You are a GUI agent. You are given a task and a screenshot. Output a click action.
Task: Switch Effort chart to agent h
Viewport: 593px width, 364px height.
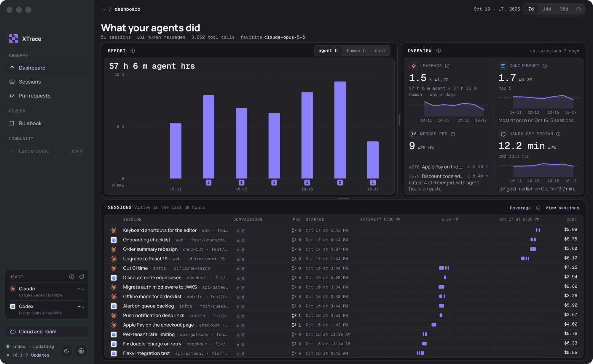tap(328, 51)
